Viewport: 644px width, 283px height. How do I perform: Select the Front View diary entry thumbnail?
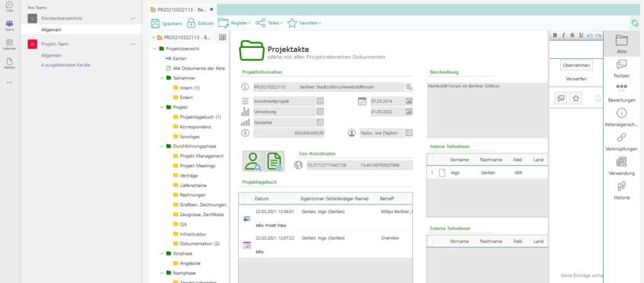[x=247, y=219]
